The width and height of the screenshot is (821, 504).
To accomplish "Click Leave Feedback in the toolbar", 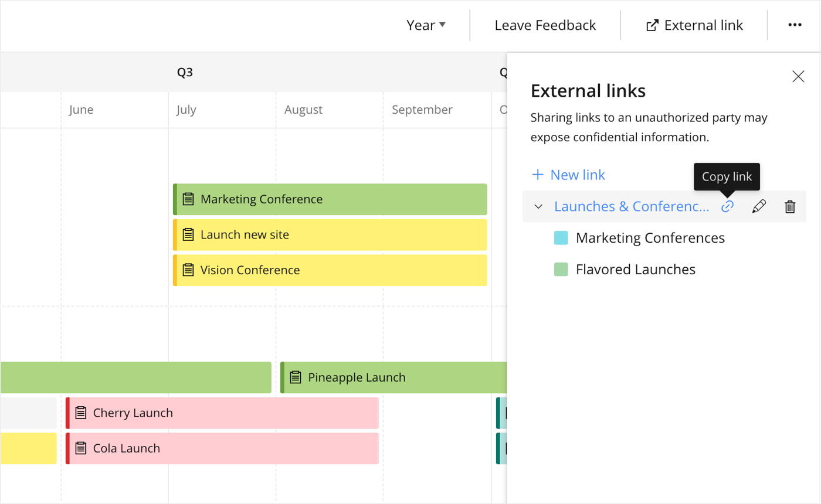I will pyautogui.click(x=545, y=25).
